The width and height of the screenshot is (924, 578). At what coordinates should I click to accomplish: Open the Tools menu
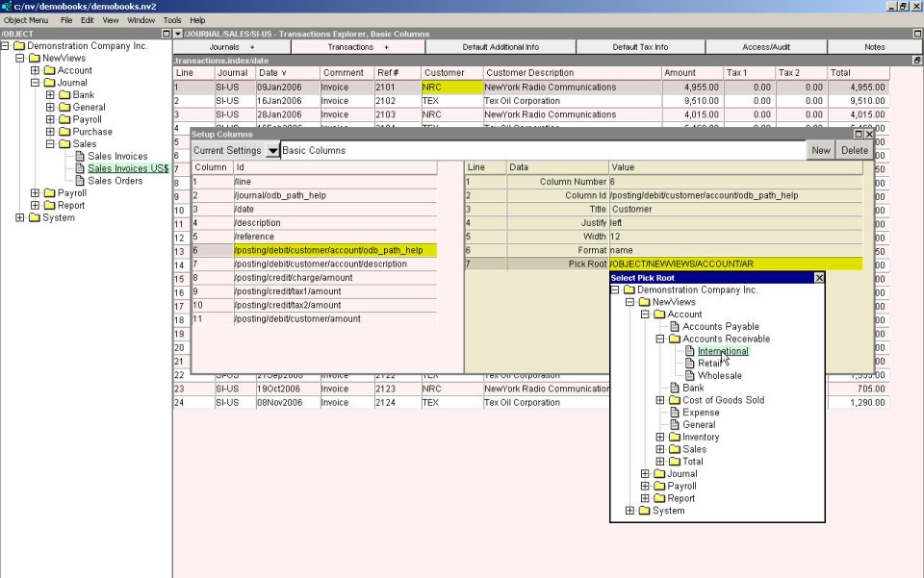tap(172, 20)
